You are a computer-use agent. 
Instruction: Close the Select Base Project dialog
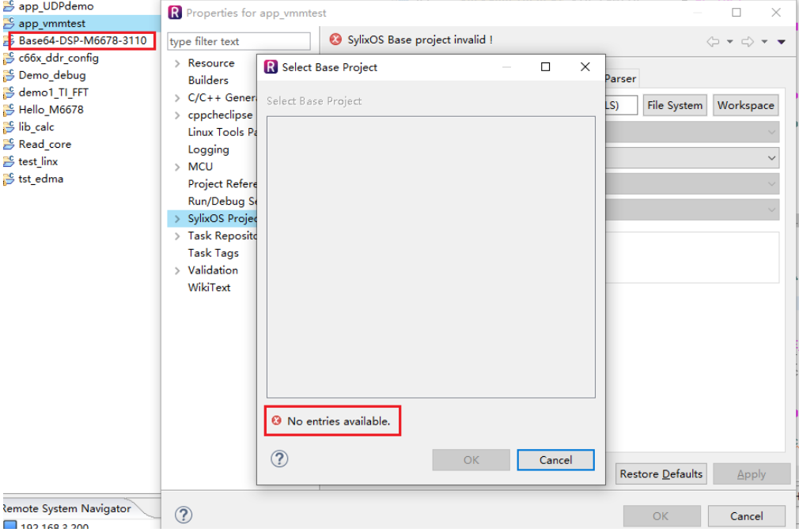[585, 66]
